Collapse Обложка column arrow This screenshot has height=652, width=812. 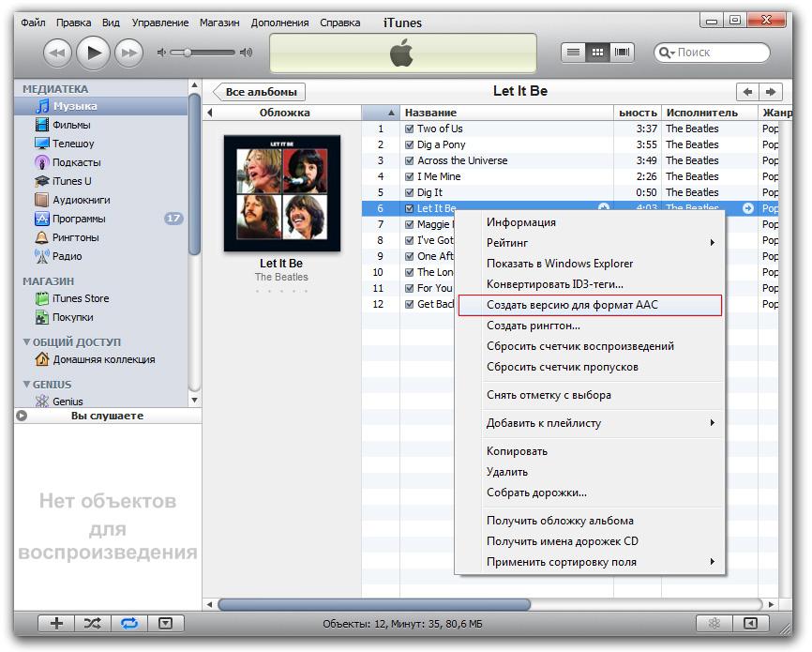point(210,113)
